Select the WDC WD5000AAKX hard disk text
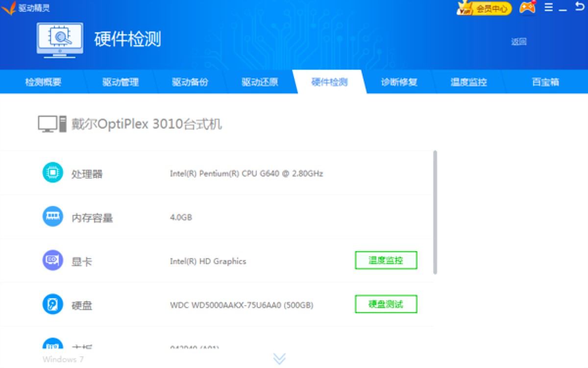588x368 pixels. (x=242, y=305)
